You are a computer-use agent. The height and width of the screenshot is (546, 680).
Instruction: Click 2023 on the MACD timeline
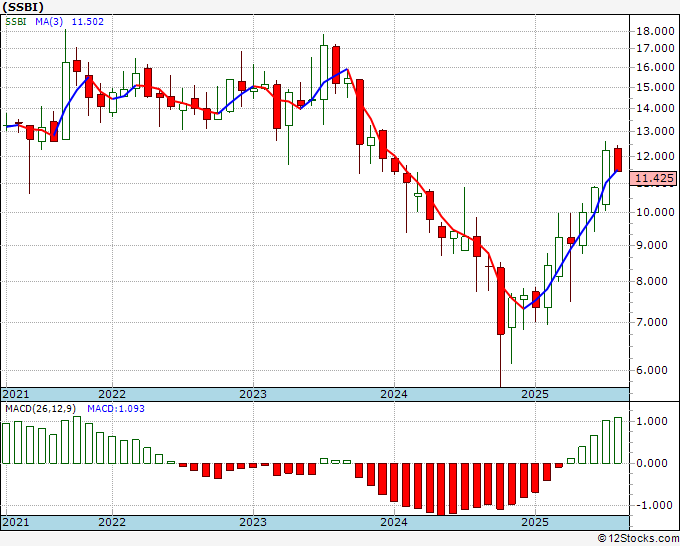[x=253, y=522]
